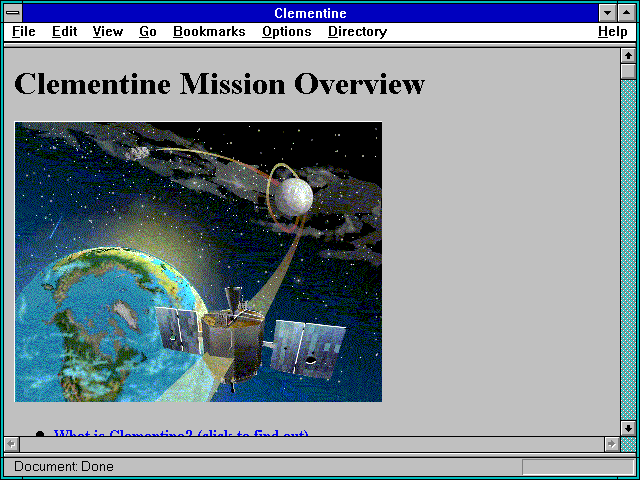640x480 pixels.
Task: Follow the 'What is Clementine?' link
Action: 181,433
